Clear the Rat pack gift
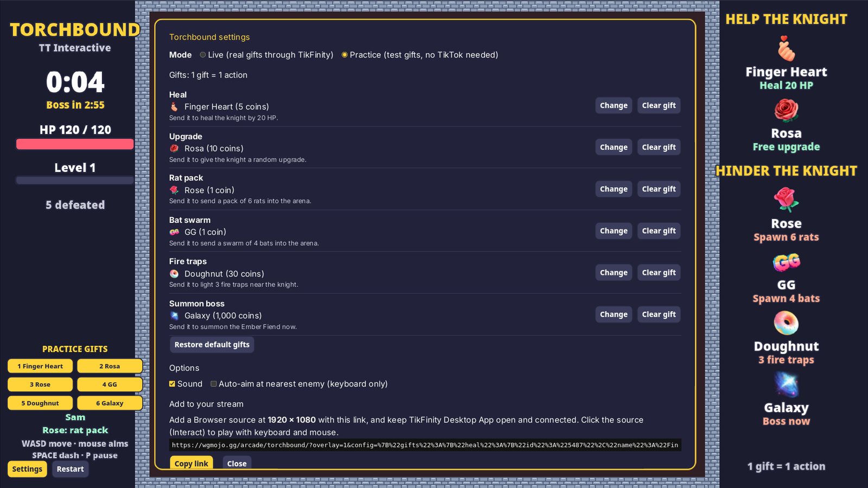 tap(659, 189)
